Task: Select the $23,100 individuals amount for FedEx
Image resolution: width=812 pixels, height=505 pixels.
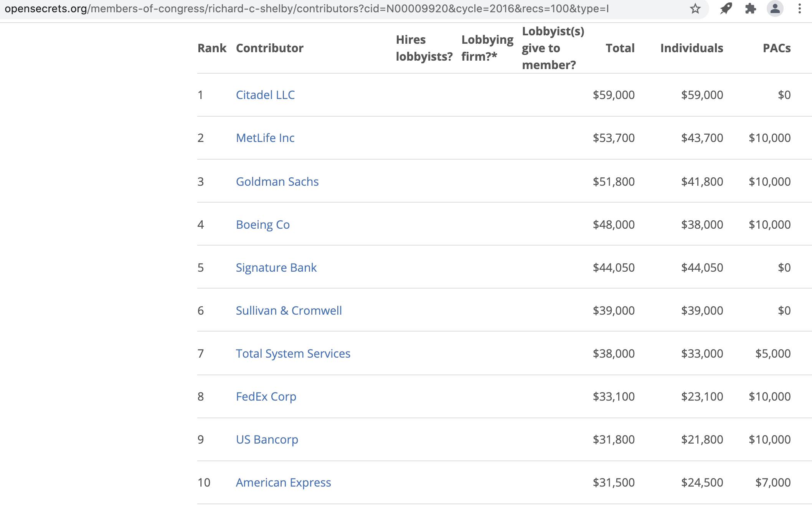Action: coord(702,396)
